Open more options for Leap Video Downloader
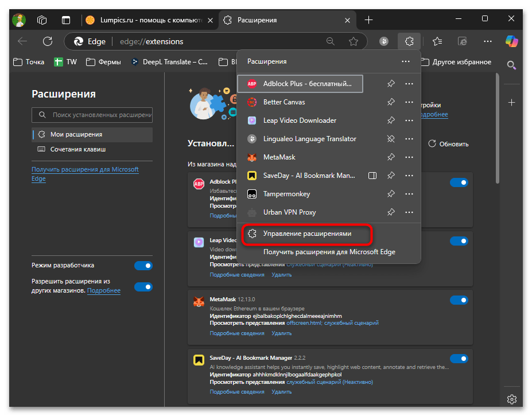532x416 pixels. (x=409, y=120)
